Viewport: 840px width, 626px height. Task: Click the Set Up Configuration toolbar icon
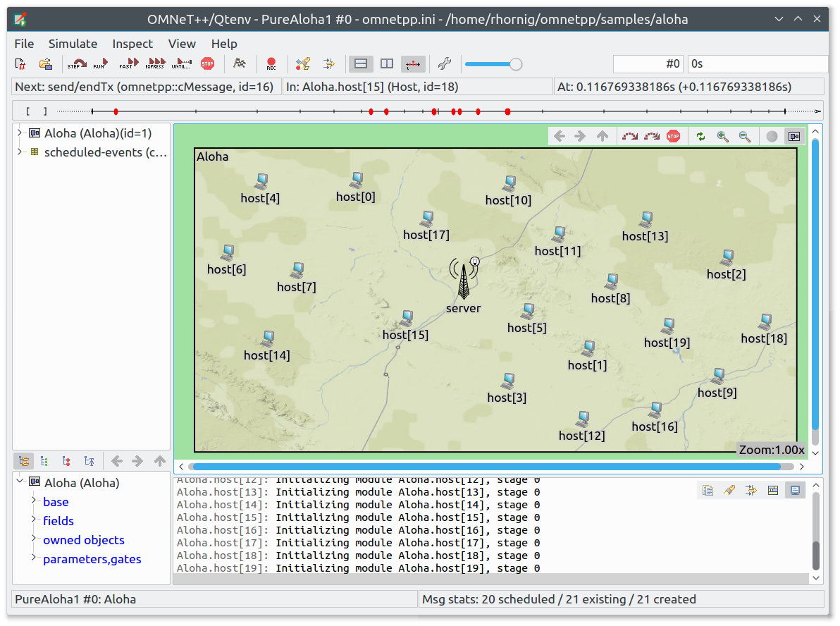pos(20,64)
